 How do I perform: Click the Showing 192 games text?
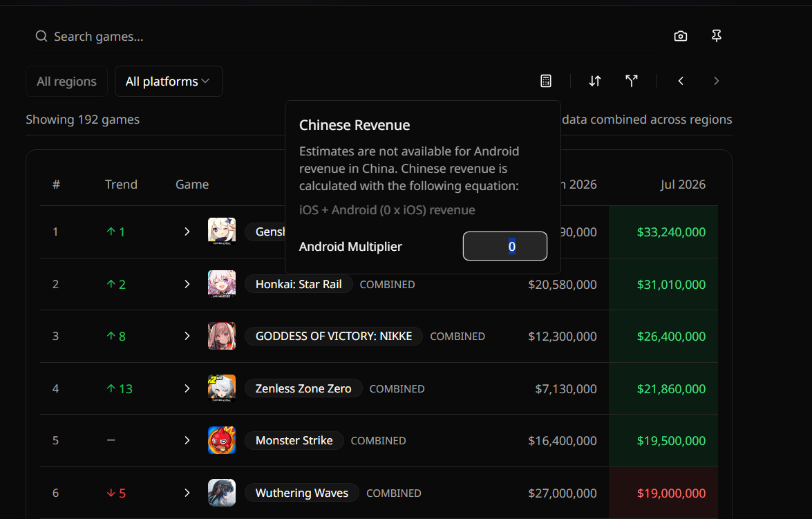pyautogui.click(x=82, y=119)
